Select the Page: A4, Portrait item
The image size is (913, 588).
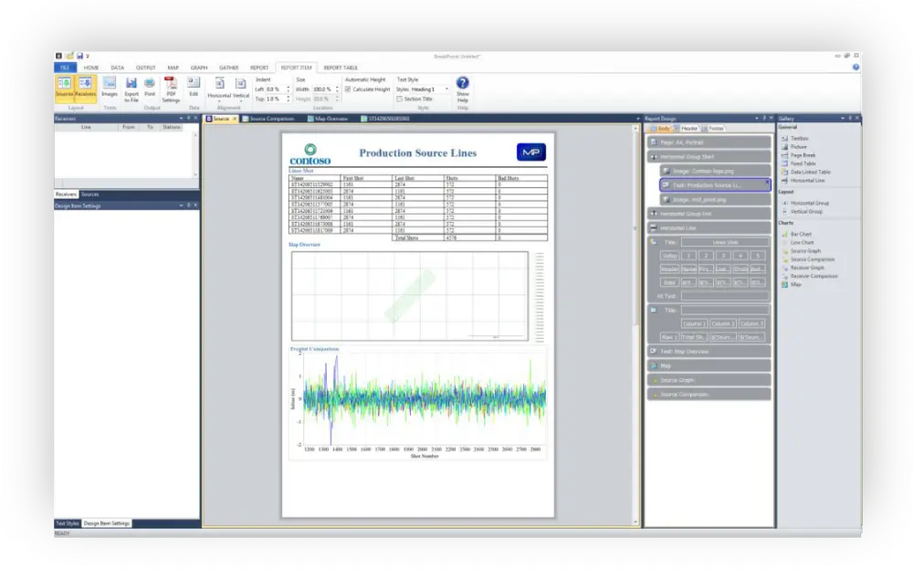point(709,142)
